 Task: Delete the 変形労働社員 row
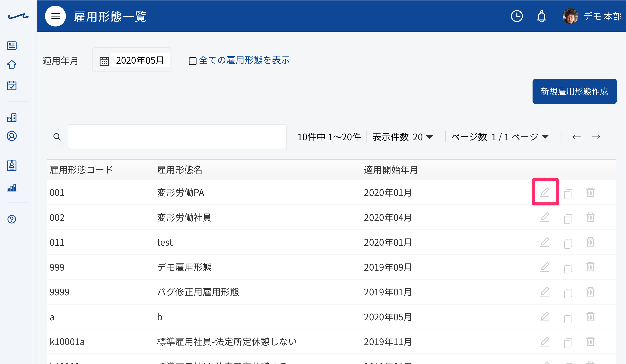coord(590,217)
